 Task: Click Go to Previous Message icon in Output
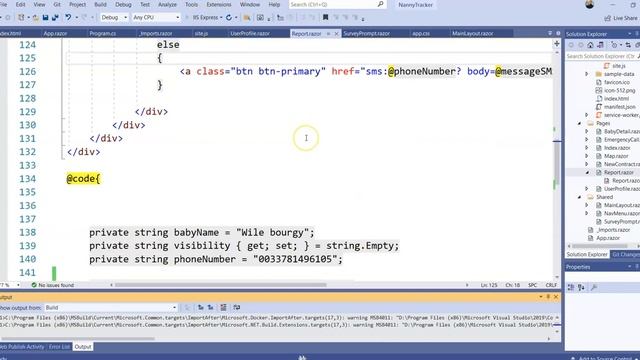pyautogui.click(x=200, y=307)
